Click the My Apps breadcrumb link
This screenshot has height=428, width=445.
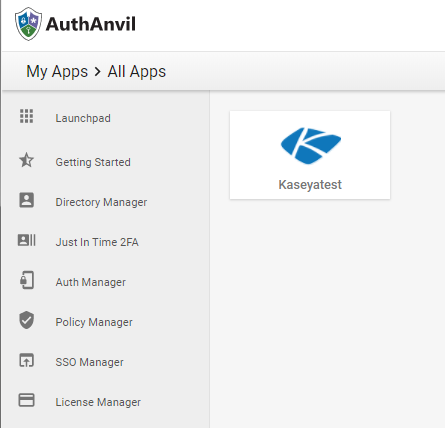pyautogui.click(x=57, y=72)
